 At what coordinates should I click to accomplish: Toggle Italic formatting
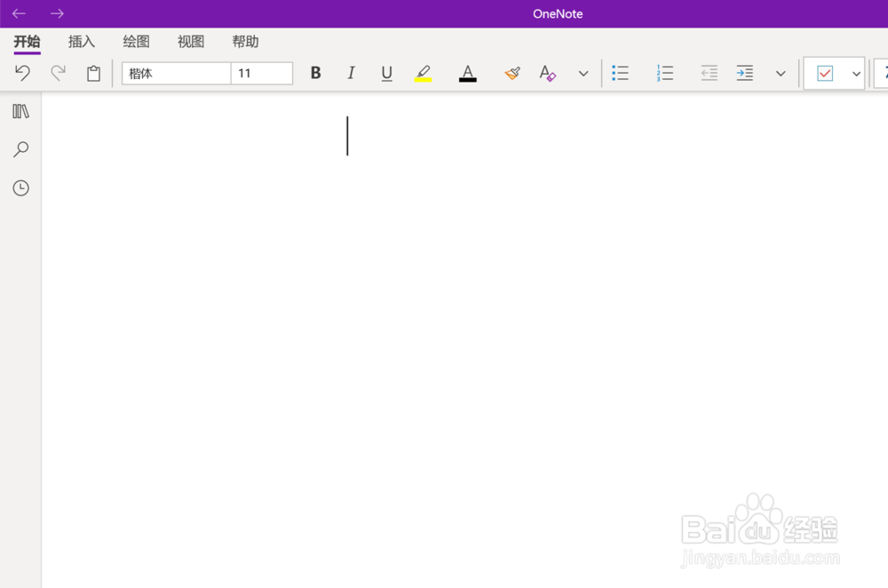click(x=351, y=73)
